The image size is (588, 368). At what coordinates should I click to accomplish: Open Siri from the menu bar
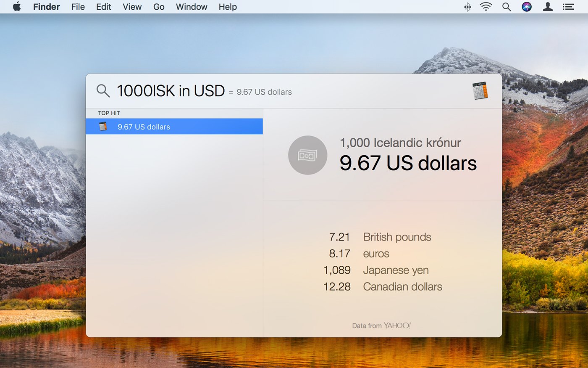click(527, 7)
